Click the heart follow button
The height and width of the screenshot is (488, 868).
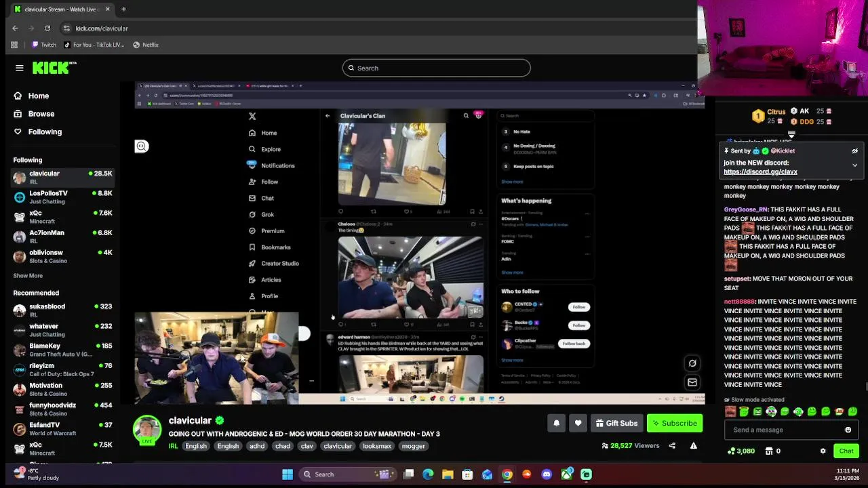[578, 423]
